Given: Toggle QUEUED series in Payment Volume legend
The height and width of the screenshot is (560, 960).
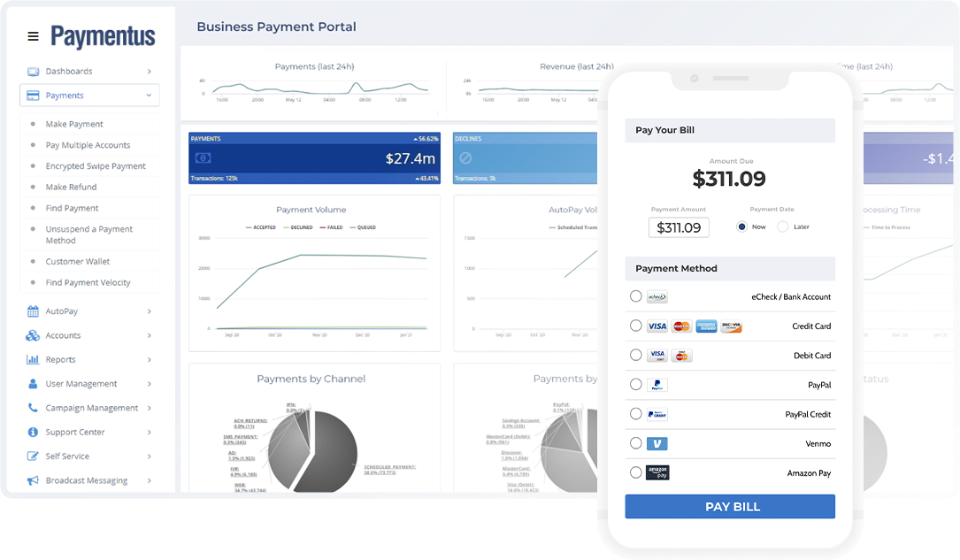Looking at the screenshot, I should (363, 227).
